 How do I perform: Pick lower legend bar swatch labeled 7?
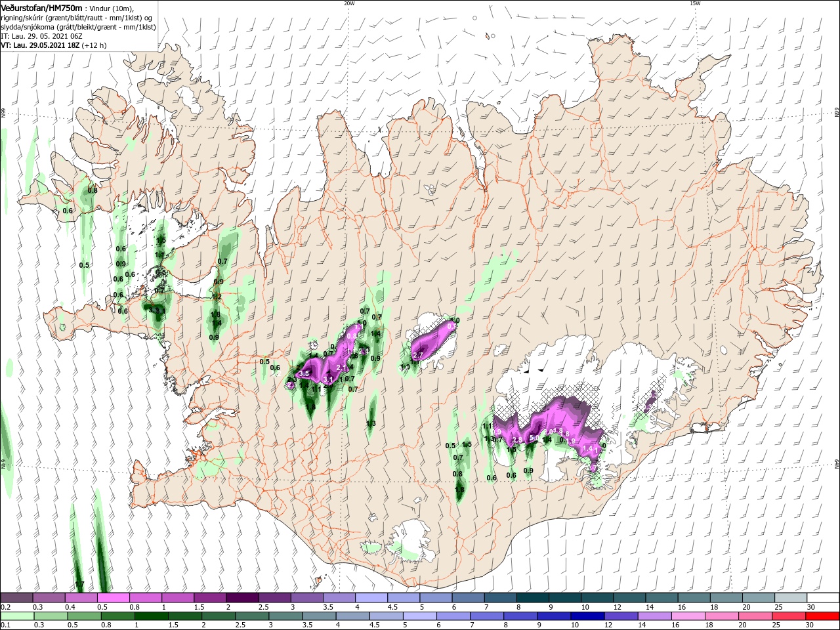[487, 616]
